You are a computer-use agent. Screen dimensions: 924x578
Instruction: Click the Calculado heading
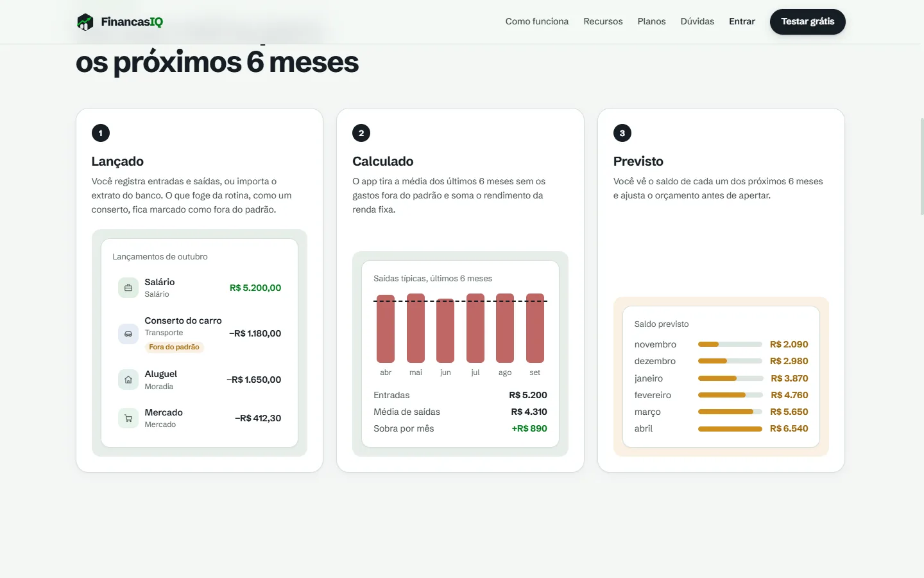[383, 161]
